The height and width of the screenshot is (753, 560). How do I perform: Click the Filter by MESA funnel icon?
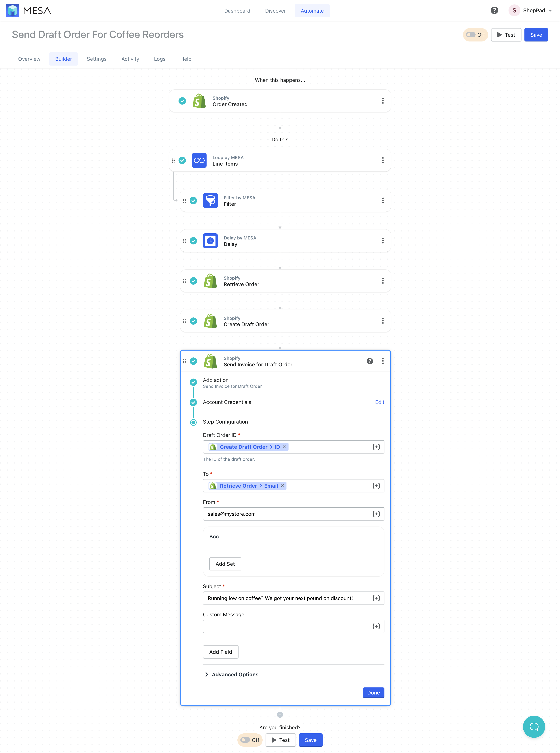[210, 200]
